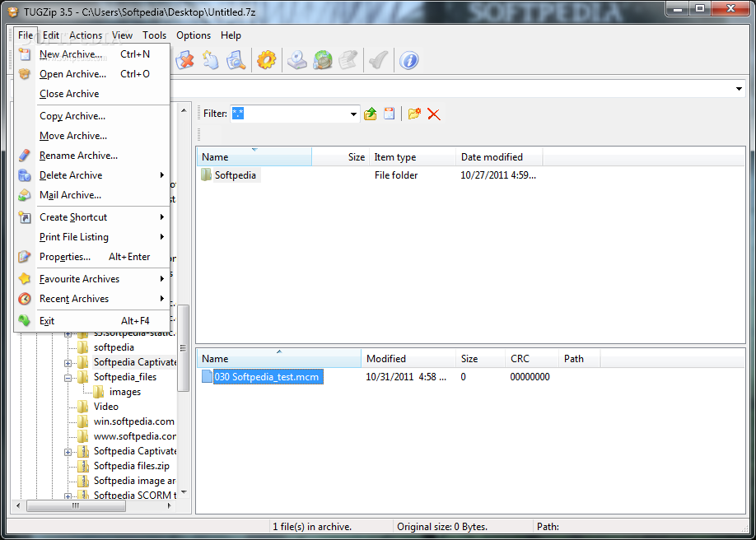Image resolution: width=756 pixels, height=540 pixels.
Task: Expand the Favourite Archives submenu
Action: [91, 279]
